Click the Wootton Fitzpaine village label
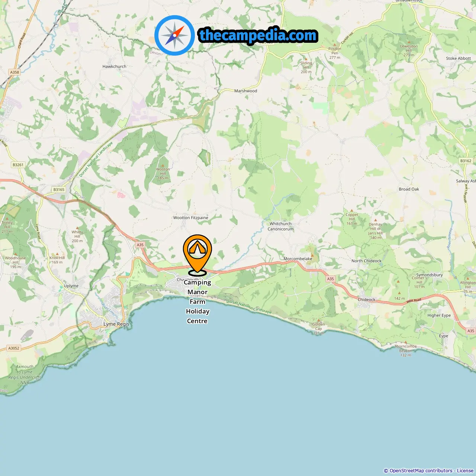476x476 pixels. [x=191, y=218]
